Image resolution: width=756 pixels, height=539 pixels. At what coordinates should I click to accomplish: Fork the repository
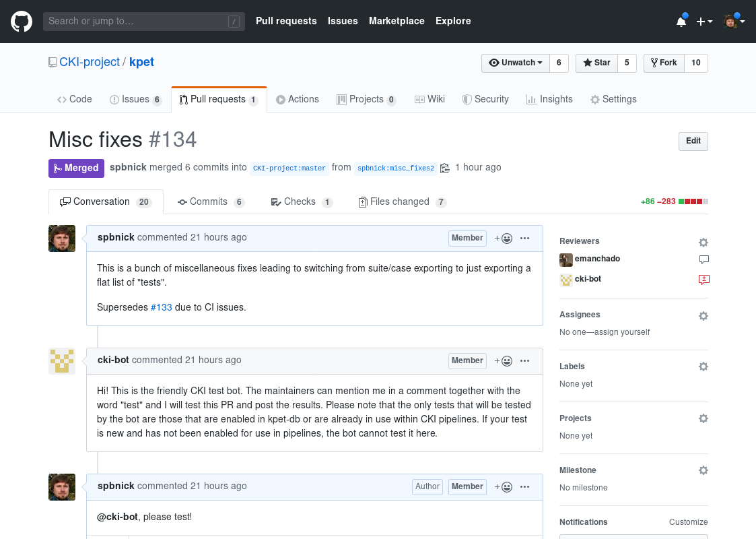[664, 63]
